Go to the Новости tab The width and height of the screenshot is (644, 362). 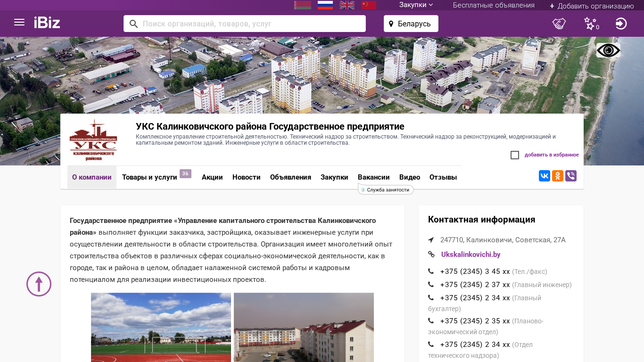(x=247, y=177)
